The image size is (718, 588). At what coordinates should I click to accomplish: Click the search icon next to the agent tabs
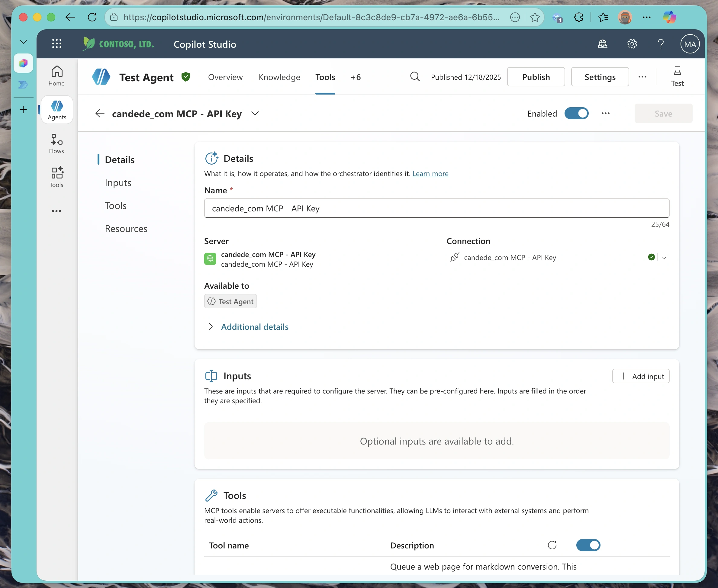414,77
